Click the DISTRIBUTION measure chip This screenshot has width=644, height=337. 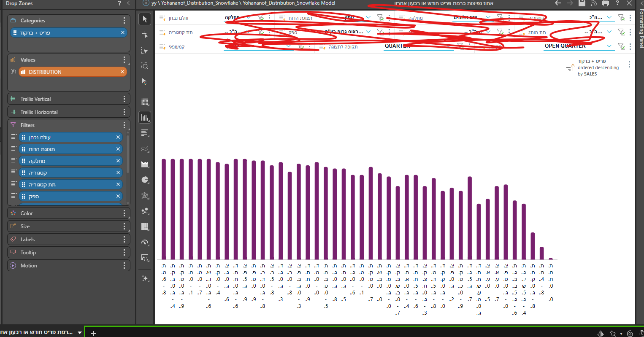tap(73, 72)
